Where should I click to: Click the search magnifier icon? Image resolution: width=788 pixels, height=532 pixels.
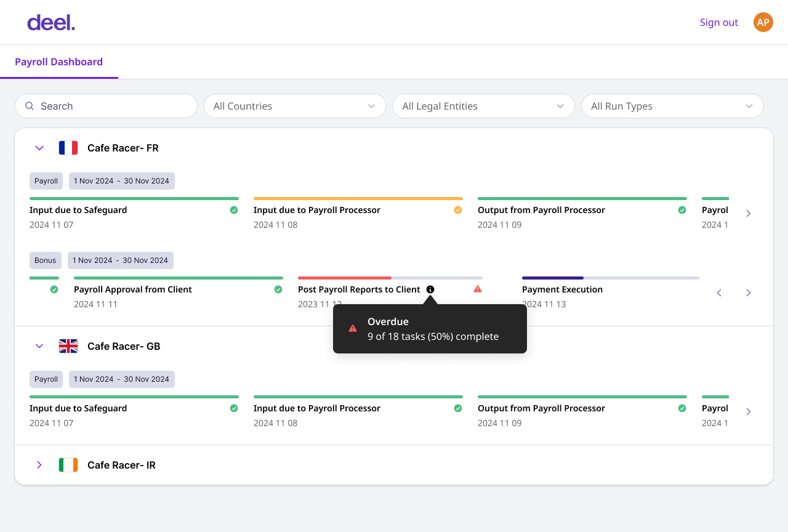coord(30,106)
